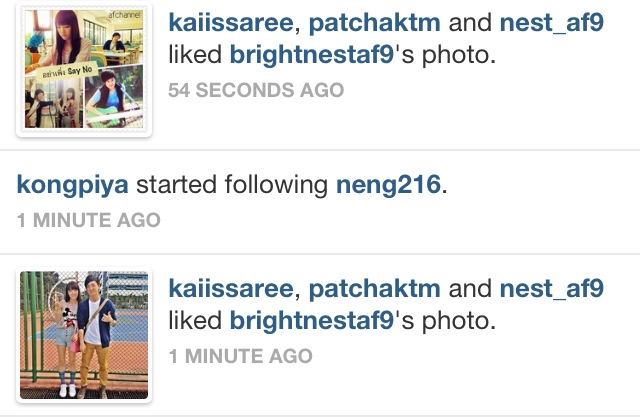Click the 1 MINUTE AGO timestamp beside couple photo
The image size is (640, 417).
241,356
